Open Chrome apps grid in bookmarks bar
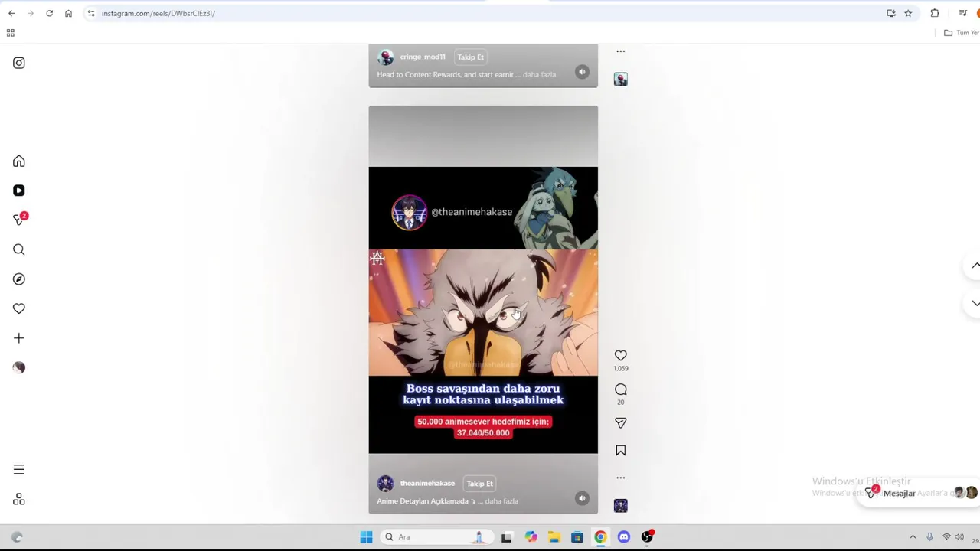Screen dimensions: 980x551 [x=11, y=33]
